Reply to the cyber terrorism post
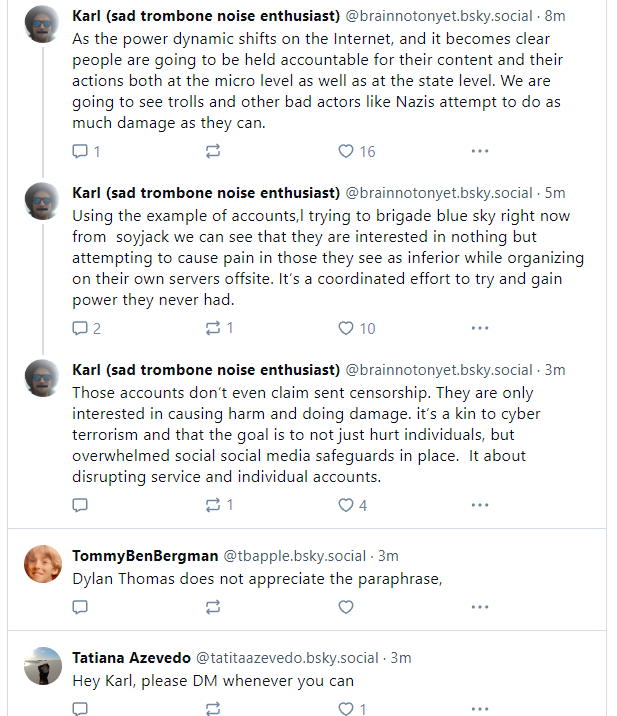Viewport: 617px width, 716px height. (81, 505)
